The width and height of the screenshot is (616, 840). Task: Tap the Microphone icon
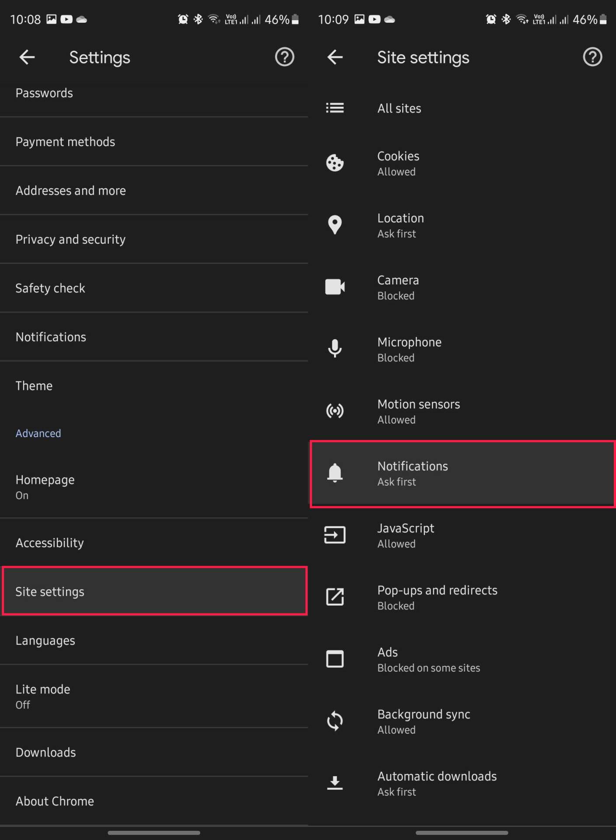point(335,349)
